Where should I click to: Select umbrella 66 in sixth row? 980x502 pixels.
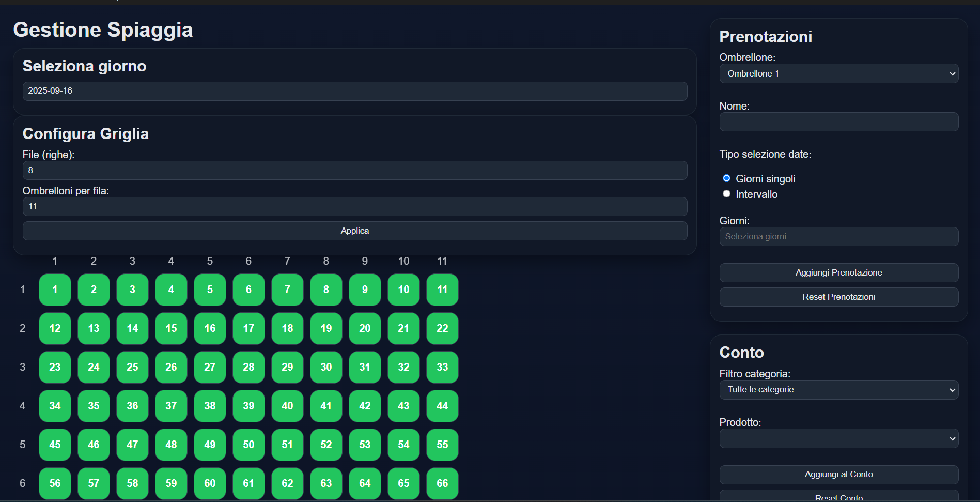(442, 483)
